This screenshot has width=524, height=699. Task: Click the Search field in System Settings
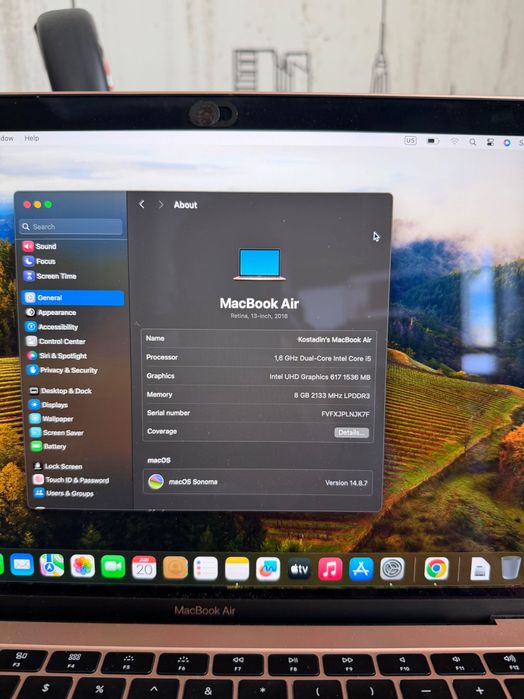(71, 226)
